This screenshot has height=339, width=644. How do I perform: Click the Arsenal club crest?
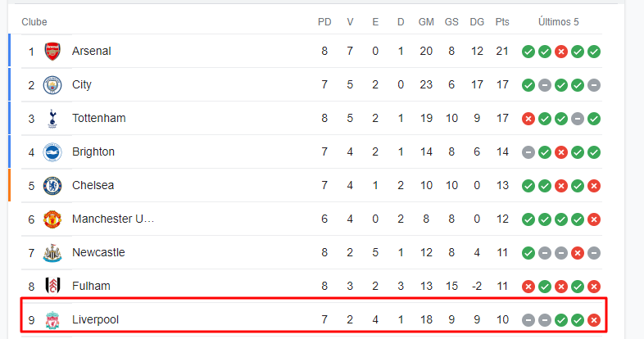coord(52,52)
